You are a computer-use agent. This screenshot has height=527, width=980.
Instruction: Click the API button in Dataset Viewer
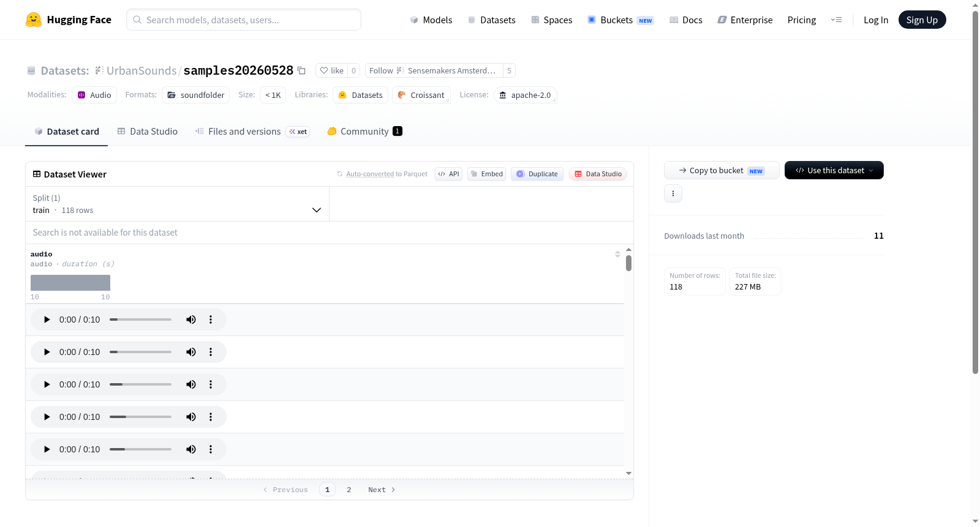448,174
